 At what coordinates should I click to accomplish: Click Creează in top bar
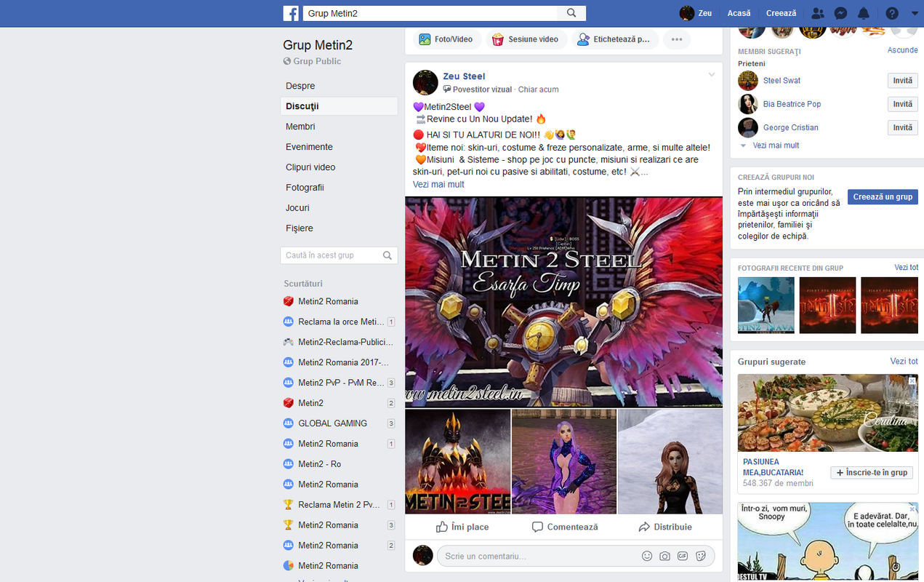click(x=781, y=13)
